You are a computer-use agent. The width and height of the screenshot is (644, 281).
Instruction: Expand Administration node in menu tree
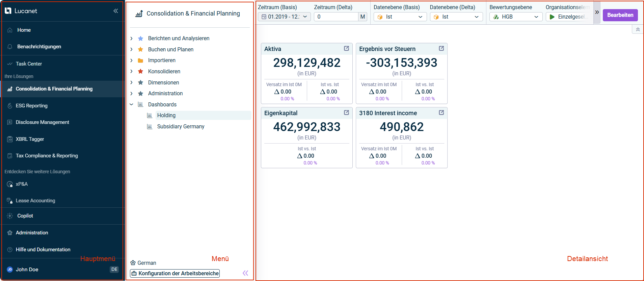[132, 94]
